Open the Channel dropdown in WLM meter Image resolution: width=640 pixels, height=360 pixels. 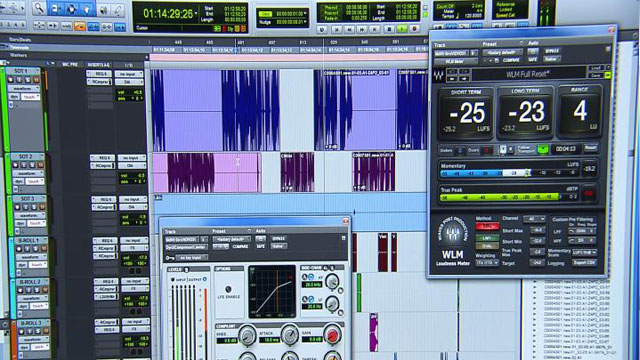pyautogui.click(x=534, y=219)
